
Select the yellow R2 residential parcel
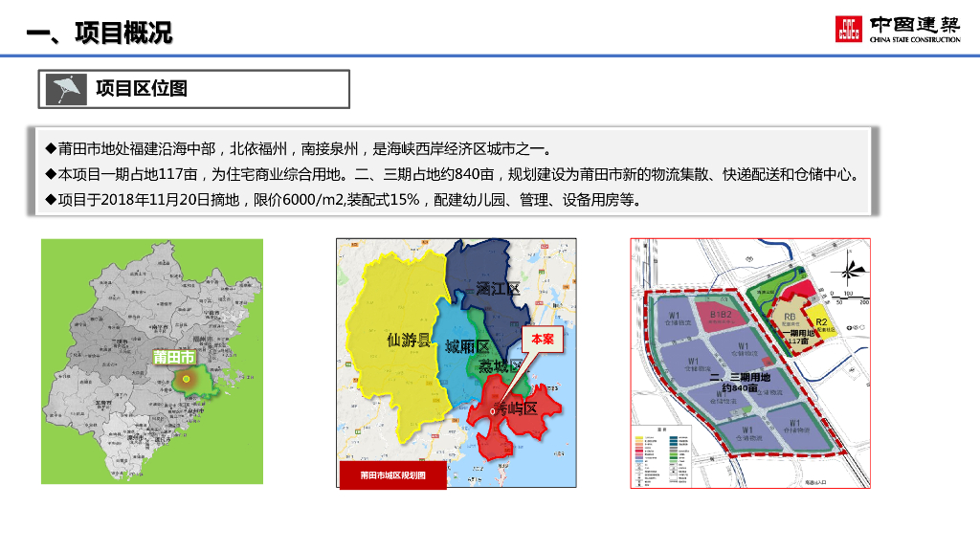point(821,323)
